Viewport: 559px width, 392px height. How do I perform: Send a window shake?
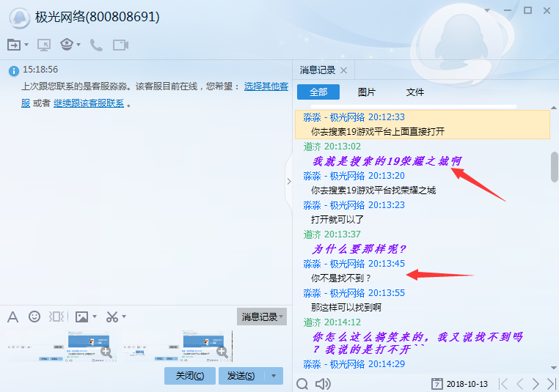[56, 317]
